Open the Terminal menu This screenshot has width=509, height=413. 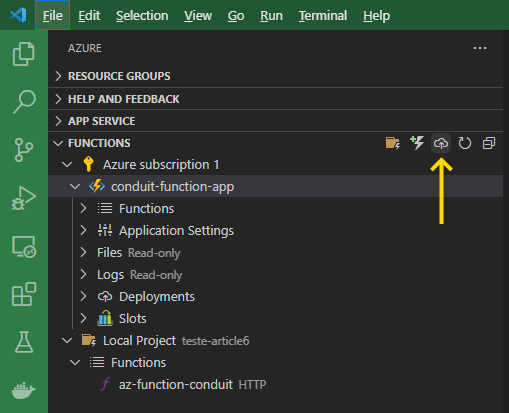[x=323, y=15]
